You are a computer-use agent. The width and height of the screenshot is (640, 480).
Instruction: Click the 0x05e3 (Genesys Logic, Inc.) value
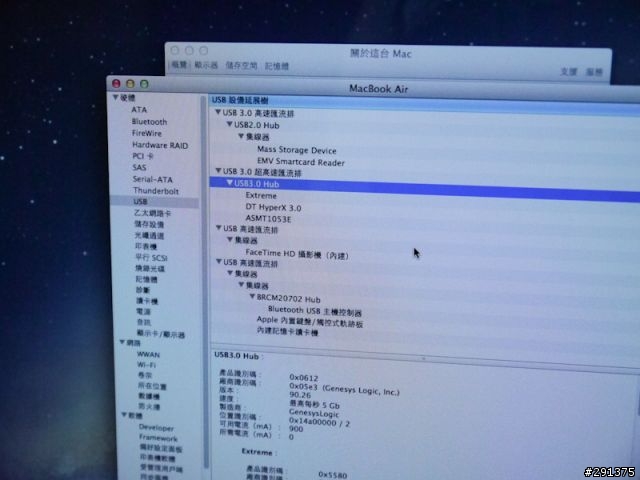tap(344, 389)
